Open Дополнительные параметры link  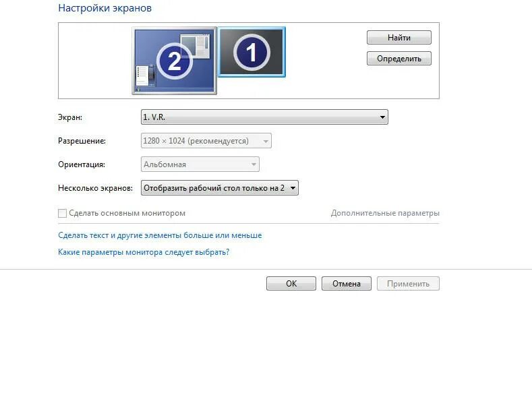point(385,213)
